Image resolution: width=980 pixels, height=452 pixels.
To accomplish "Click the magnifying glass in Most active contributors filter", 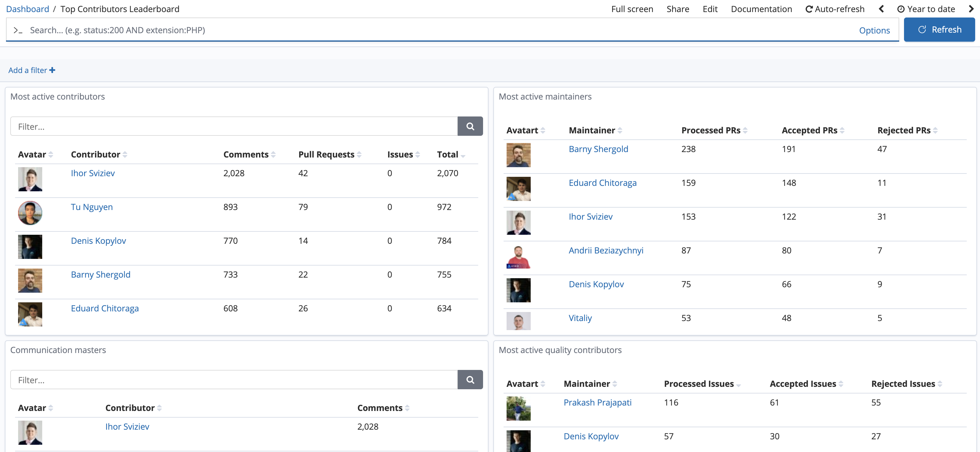I will click(x=470, y=126).
